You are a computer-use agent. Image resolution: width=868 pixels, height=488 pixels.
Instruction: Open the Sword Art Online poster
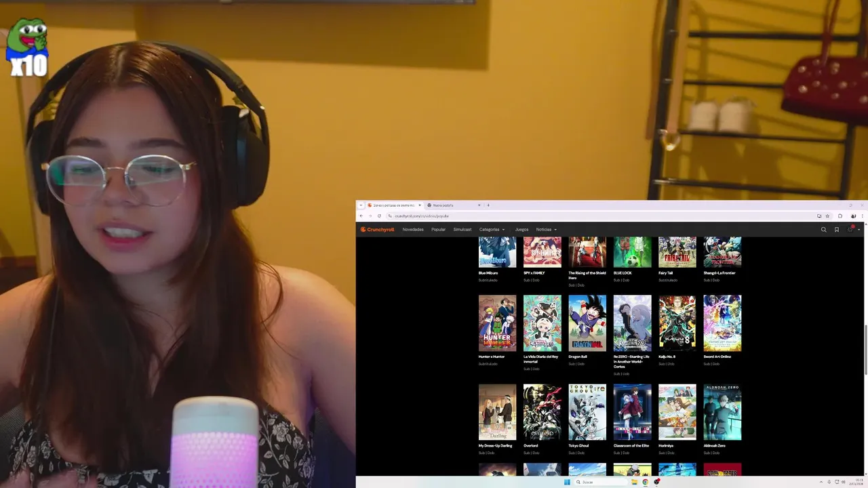722,323
